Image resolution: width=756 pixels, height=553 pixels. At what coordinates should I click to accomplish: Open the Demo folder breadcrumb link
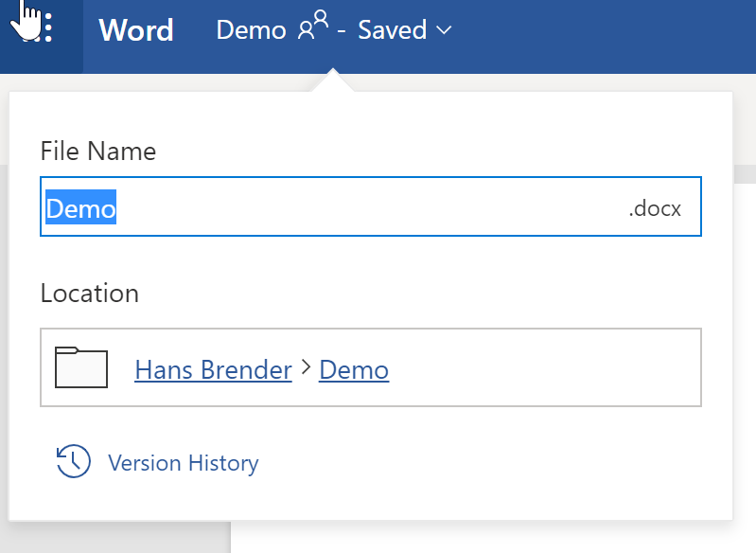point(354,369)
